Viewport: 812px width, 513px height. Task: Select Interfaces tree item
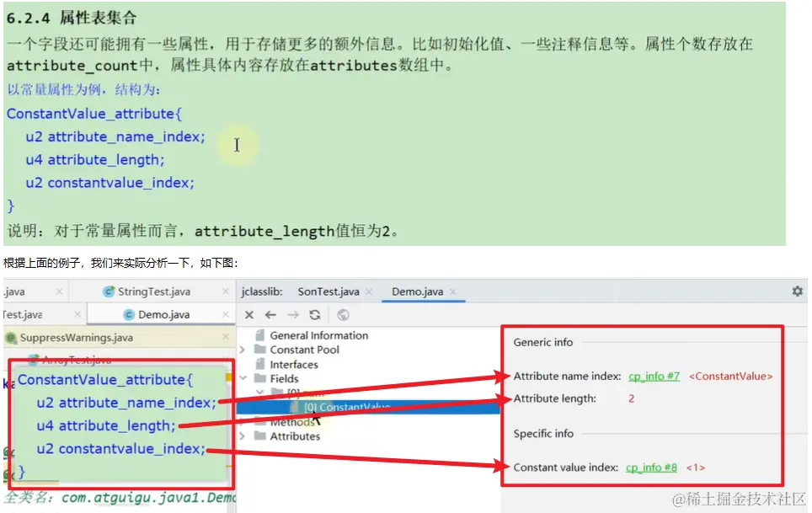pyautogui.click(x=294, y=365)
